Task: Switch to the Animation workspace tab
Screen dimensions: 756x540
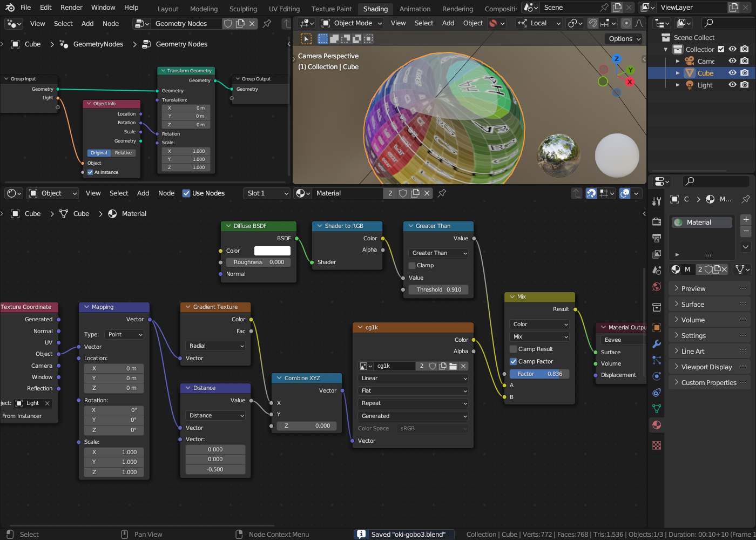Action: (415, 9)
